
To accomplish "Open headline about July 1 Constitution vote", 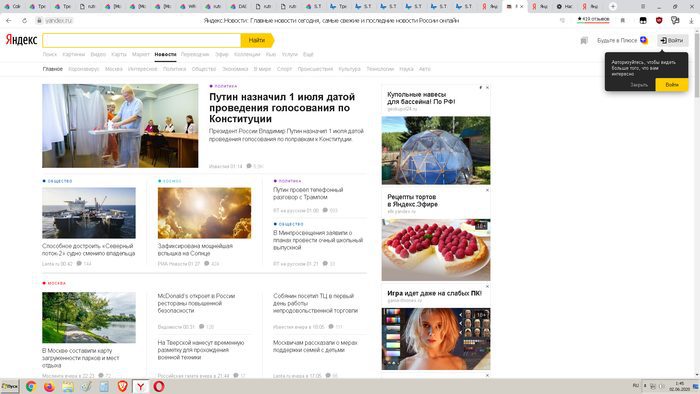I will 282,108.
